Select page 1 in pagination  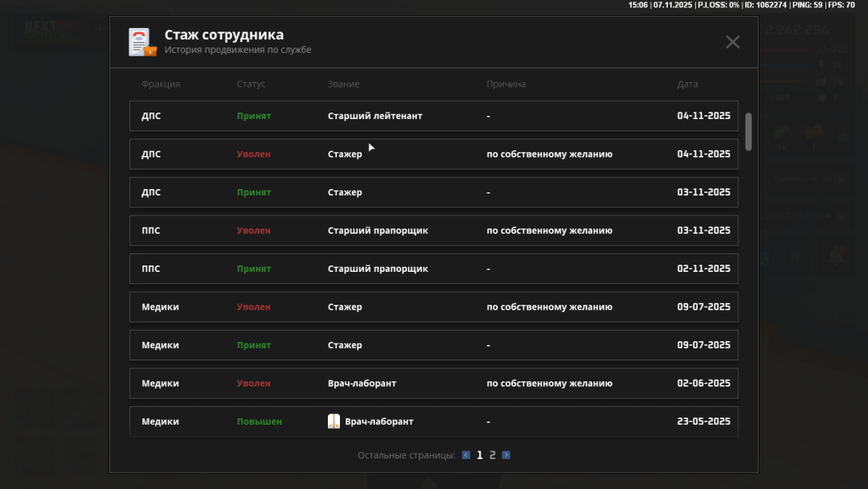(480, 455)
